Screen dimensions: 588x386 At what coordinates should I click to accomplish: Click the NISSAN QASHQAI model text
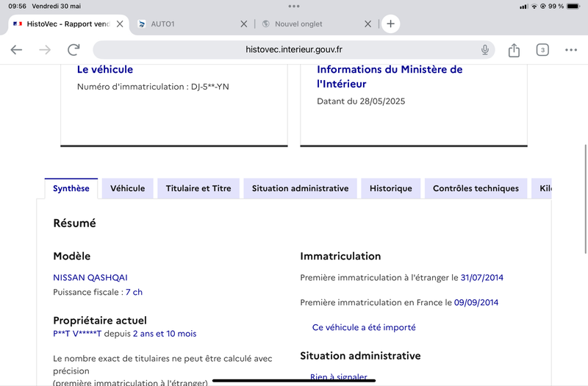pos(90,278)
